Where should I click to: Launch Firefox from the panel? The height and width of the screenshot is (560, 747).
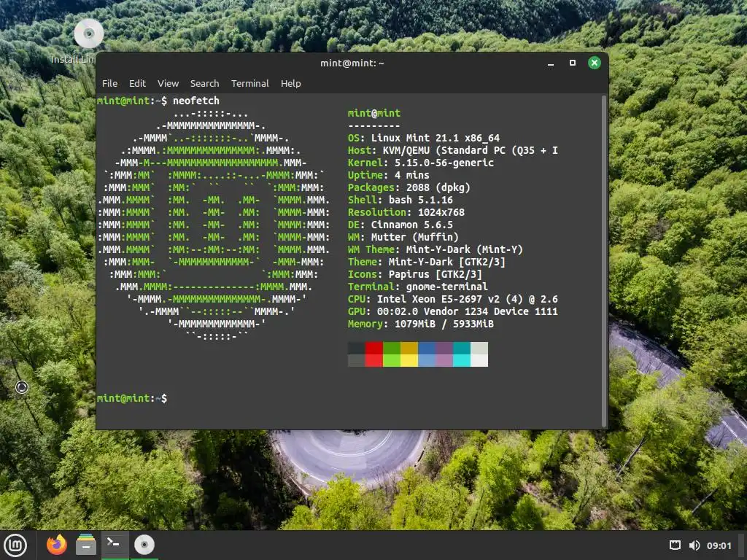click(x=57, y=545)
